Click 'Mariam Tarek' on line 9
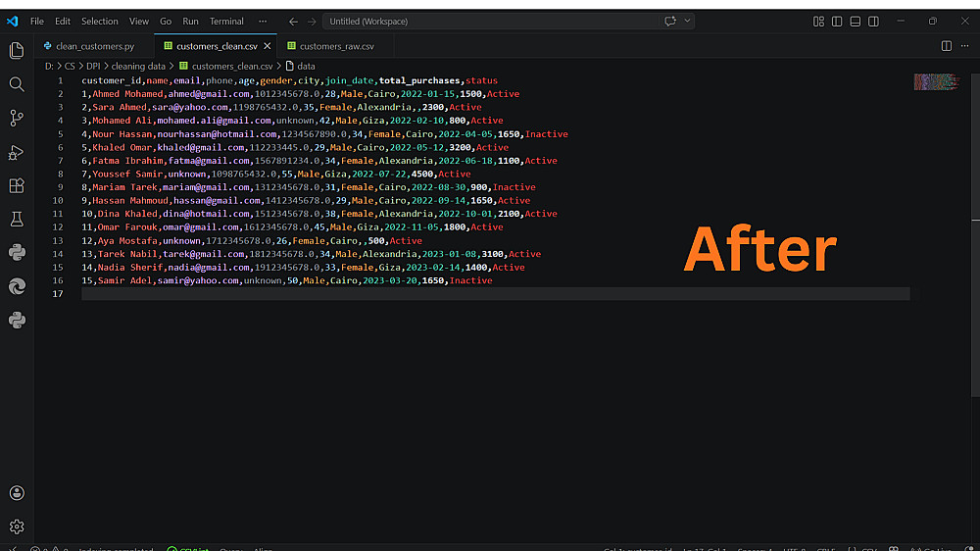This screenshot has height=551, width=980. [124, 187]
